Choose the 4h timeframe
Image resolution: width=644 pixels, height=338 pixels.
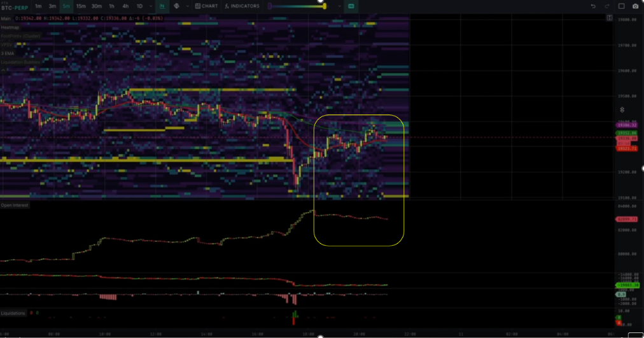click(125, 6)
